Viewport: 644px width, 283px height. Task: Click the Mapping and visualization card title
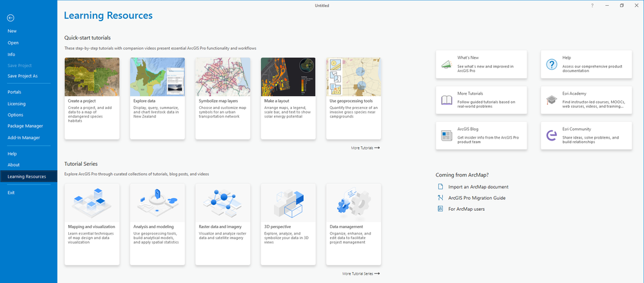click(91, 226)
